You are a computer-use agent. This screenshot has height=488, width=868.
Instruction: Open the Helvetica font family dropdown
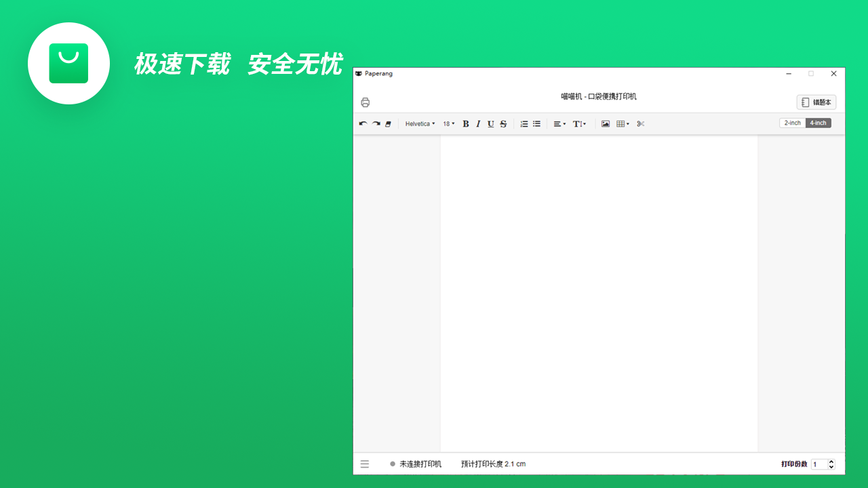tap(420, 123)
